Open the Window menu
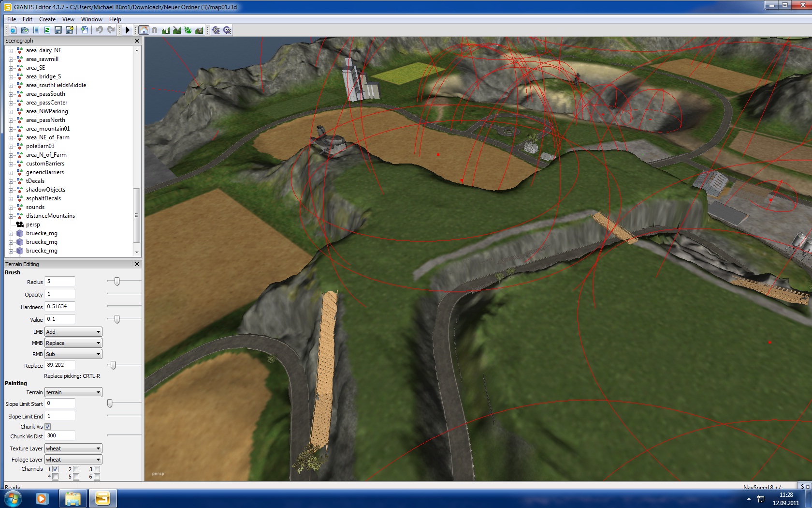 click(92, 19)
